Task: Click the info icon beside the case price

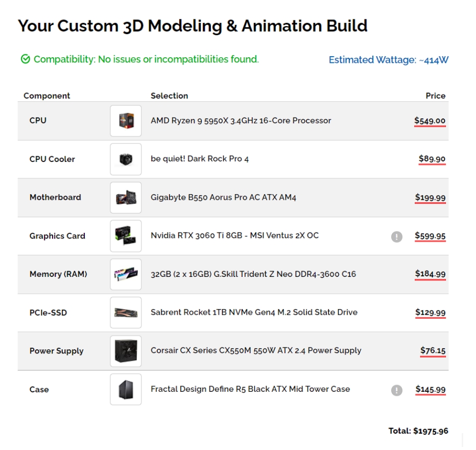Action: pyautogui.click(x=397, y=390)
